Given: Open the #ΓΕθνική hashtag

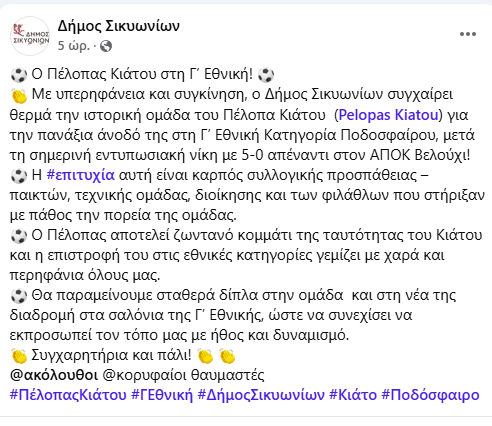Looking at the screenshot, I should pos(162,395).
